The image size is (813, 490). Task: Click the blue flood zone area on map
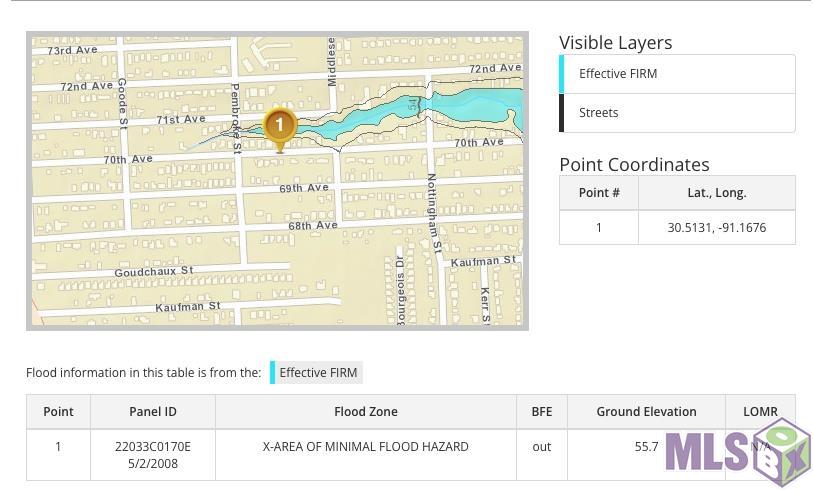470,103
